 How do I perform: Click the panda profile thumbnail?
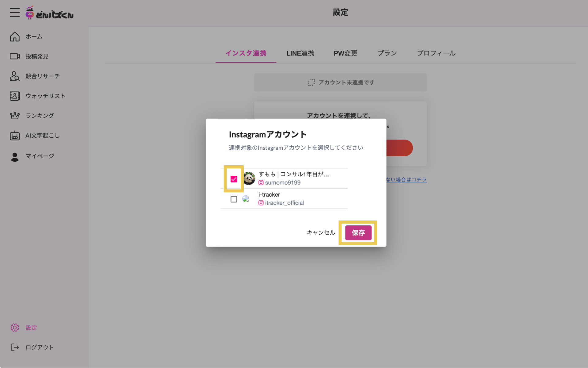point(249,178)
